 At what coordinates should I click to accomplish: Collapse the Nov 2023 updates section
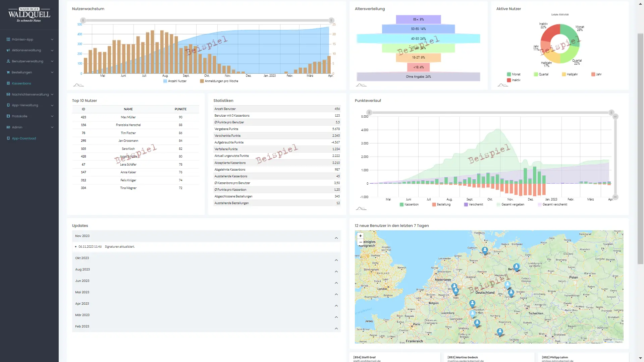click(336, 238)
